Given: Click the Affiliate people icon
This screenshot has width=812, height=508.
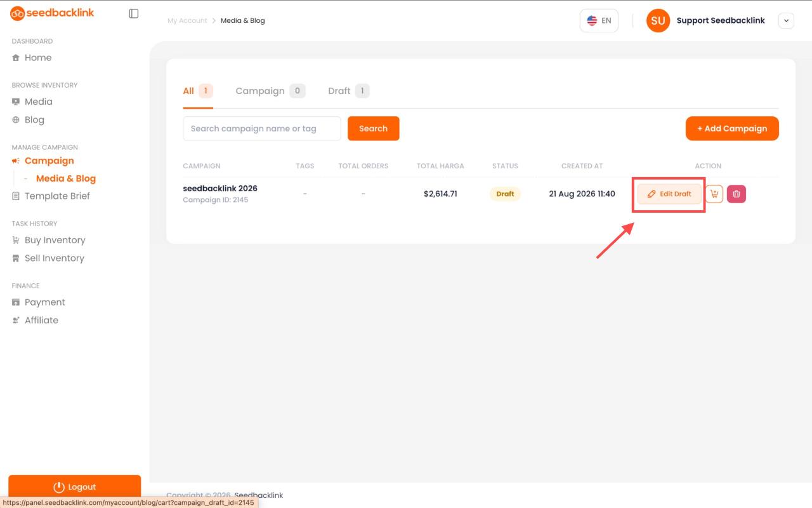Looking at the screenshot, I should click(x=16, y=321).
